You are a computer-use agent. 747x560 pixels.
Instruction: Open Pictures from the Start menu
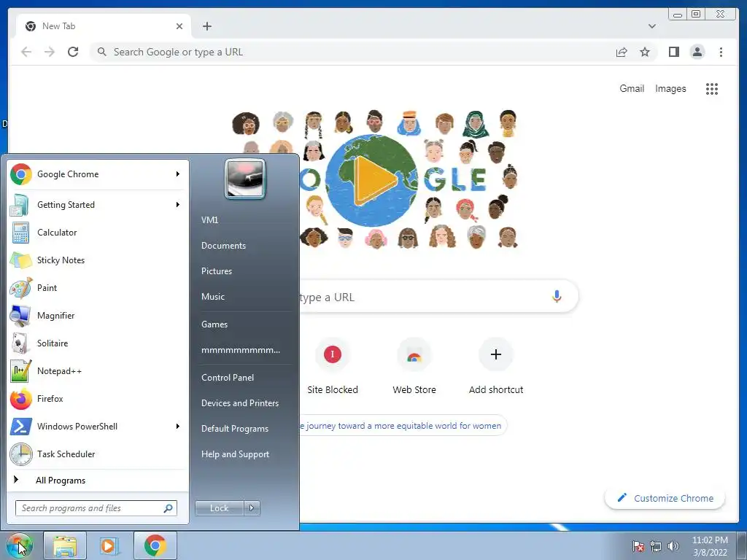pos(216,271)
